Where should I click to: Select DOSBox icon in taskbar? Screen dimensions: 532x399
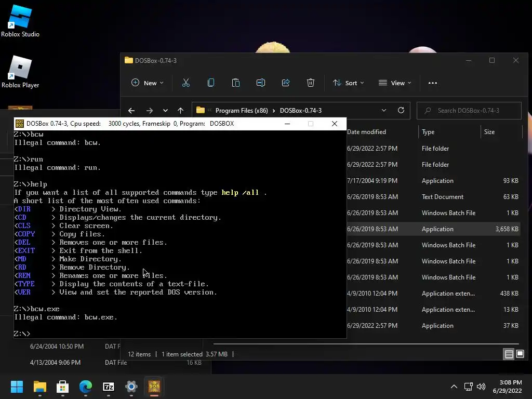[x=154, y=387]
